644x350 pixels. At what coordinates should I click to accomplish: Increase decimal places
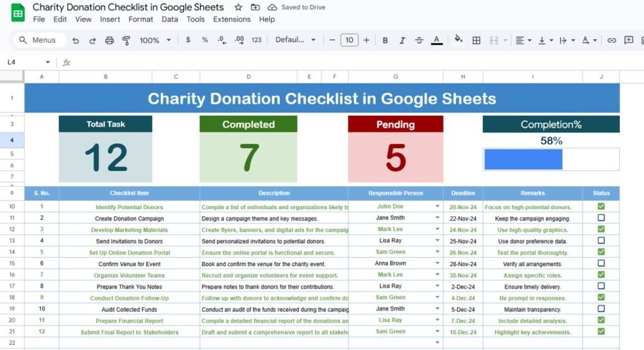[x=239, y=40]
